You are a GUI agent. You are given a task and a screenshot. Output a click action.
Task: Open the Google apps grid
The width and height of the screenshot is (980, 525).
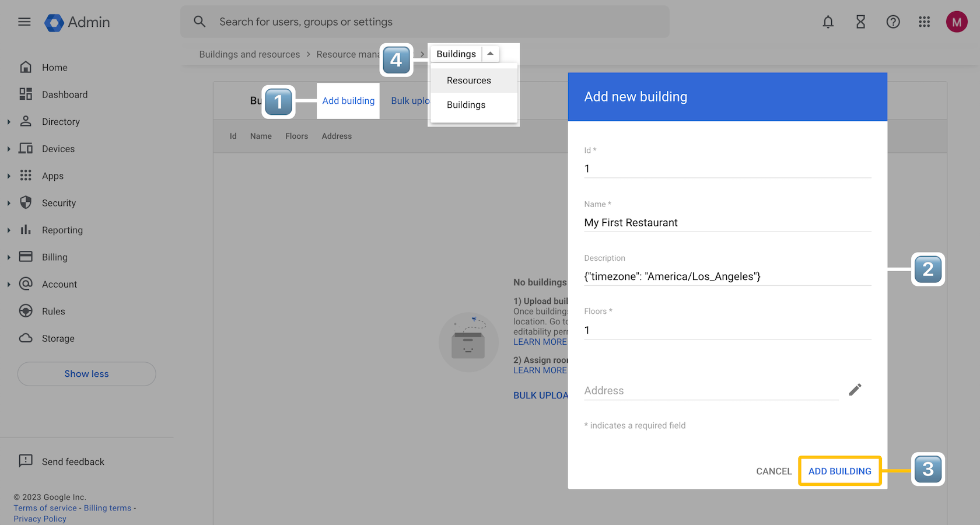pos(924,22)
